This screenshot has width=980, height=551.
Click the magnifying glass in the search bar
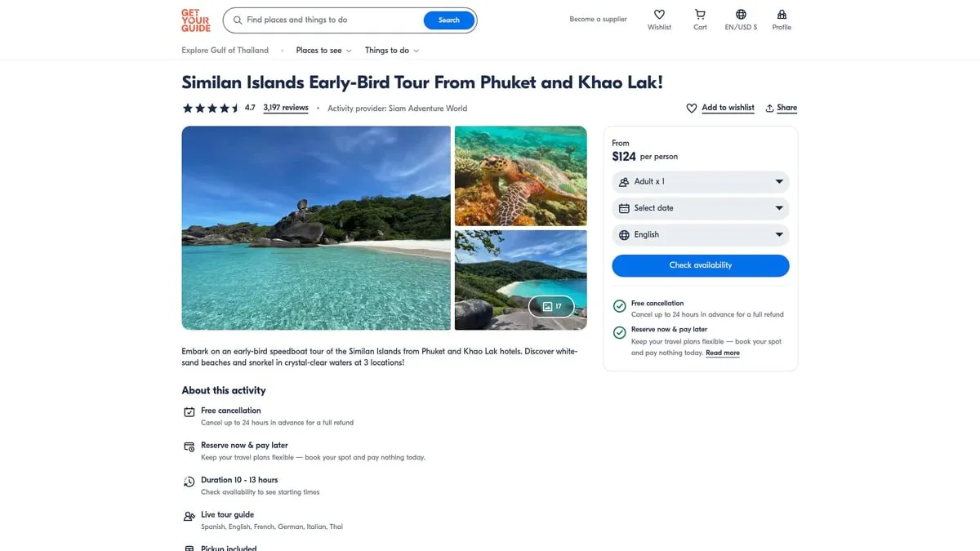pyautogui.click(x=237, y=20)
